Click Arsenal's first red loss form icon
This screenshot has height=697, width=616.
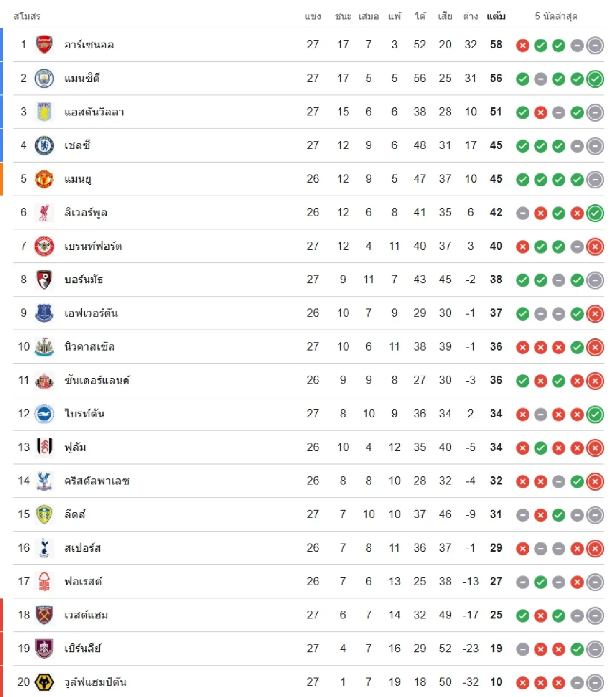pyautogui.click(x=523, y=46)
